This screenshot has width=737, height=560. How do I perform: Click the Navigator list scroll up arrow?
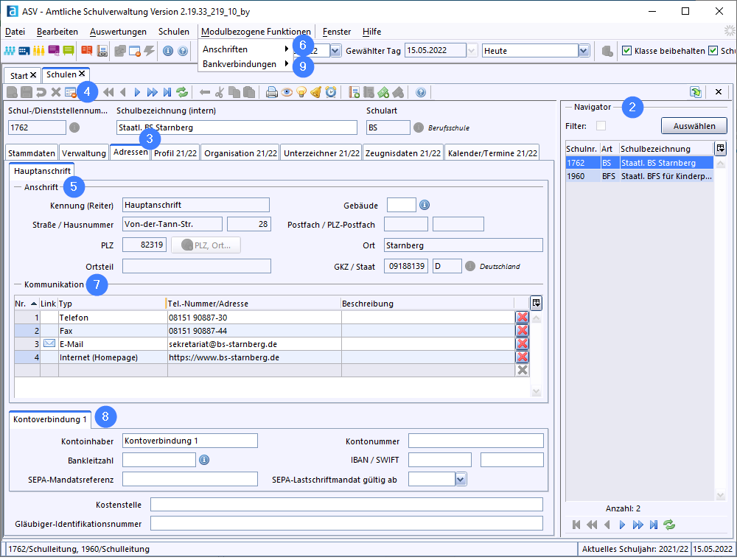(721, 164)
